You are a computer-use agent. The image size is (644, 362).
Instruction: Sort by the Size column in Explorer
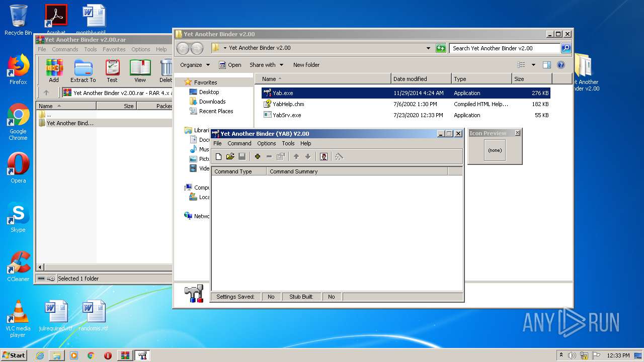click(x=532, y=79)
